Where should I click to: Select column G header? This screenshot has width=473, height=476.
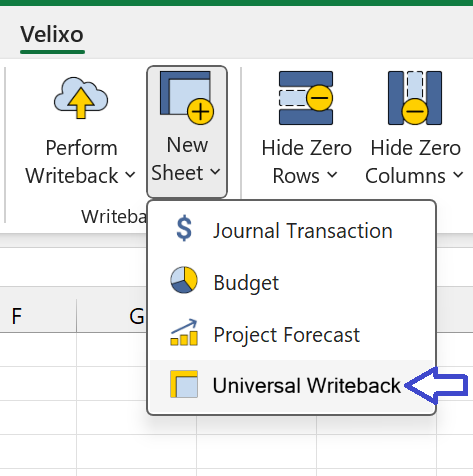[112, 316]
